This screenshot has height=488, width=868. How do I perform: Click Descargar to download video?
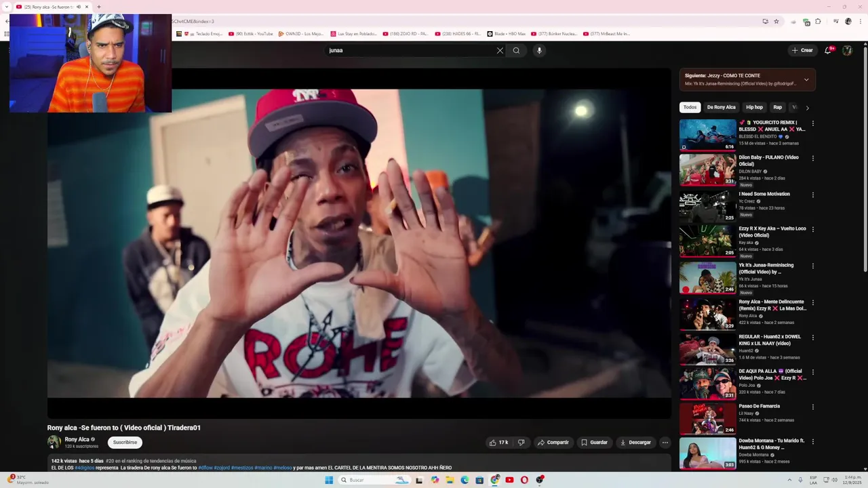635,443
